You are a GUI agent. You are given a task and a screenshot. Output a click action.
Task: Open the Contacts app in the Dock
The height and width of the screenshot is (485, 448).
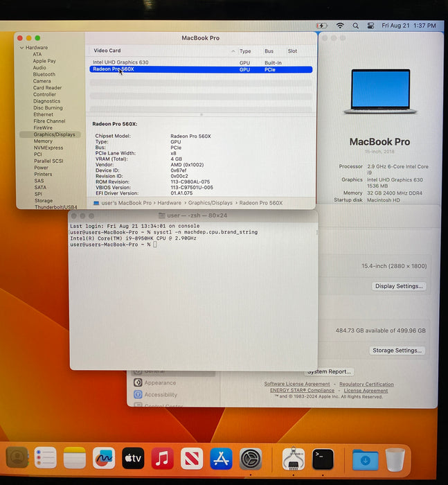tap(17, 457)
